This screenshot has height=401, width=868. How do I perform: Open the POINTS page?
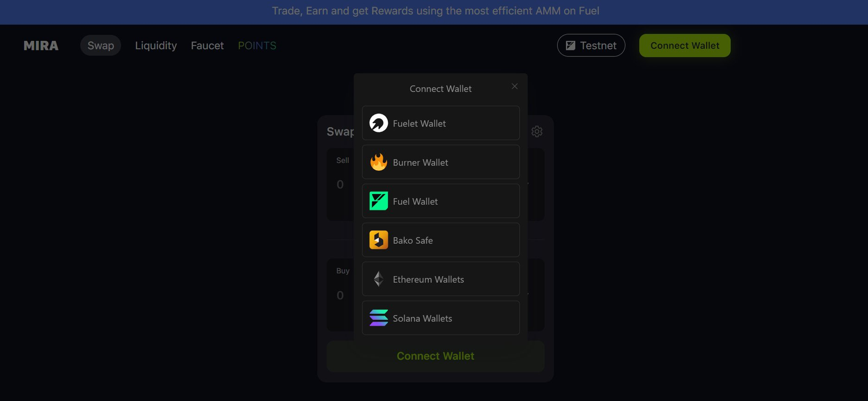[257, 46]
